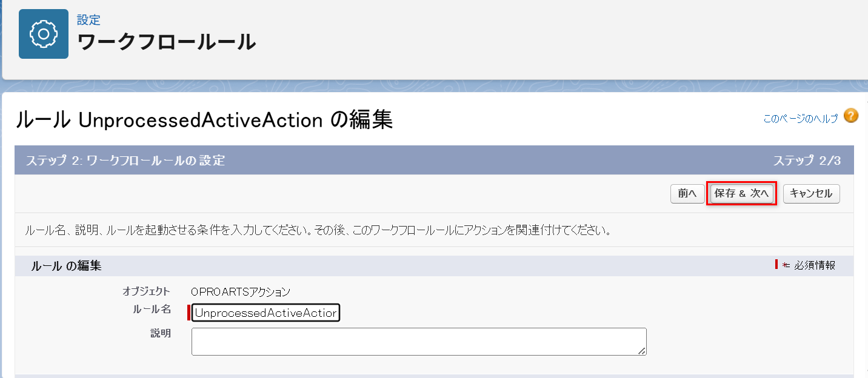Click the 保存 & 次へ button
The height and width of the screenshot is (378, 868).
pos(741,194)
